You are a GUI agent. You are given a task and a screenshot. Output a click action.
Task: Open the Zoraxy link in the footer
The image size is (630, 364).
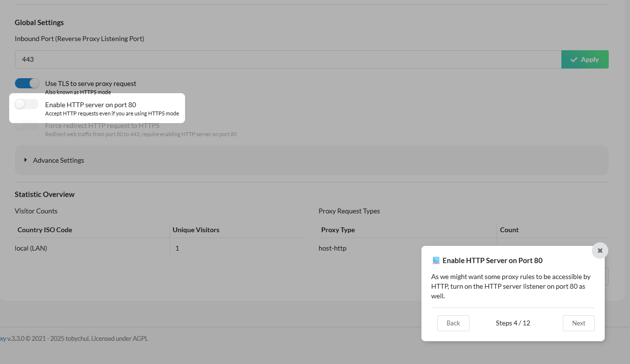pyautogui.click(x=2, y=338)
